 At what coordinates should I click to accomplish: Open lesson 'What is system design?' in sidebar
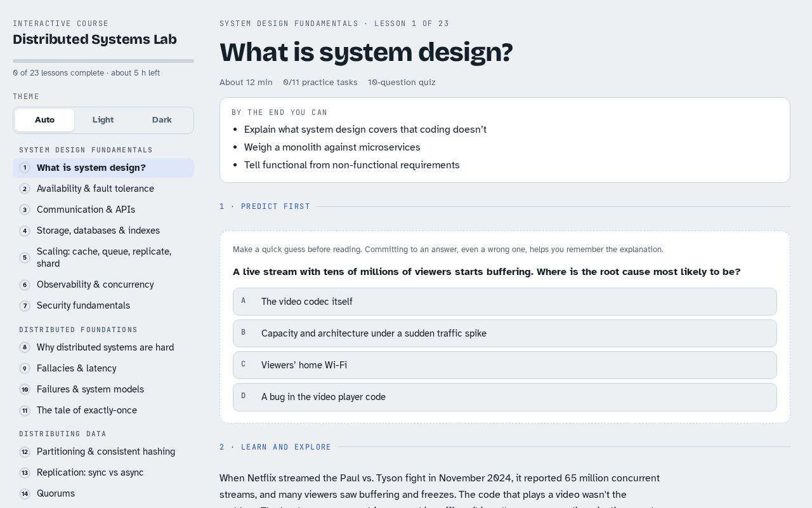pyautogui.click(x=103, y=168)
